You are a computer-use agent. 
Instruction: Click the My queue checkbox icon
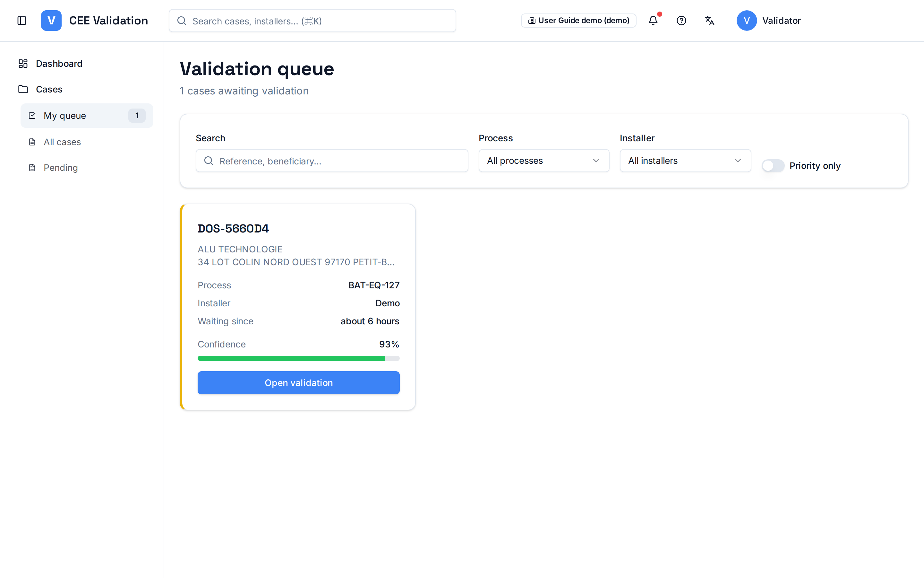pyautogui.click(x=32, y=116)
